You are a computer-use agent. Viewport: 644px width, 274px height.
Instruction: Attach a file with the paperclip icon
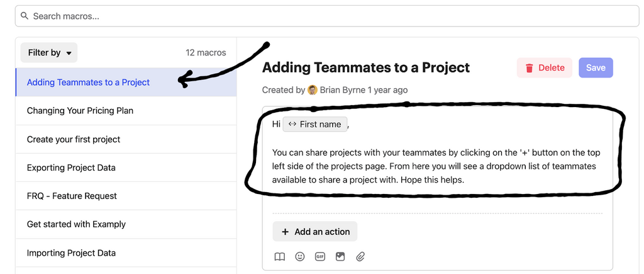360,256
